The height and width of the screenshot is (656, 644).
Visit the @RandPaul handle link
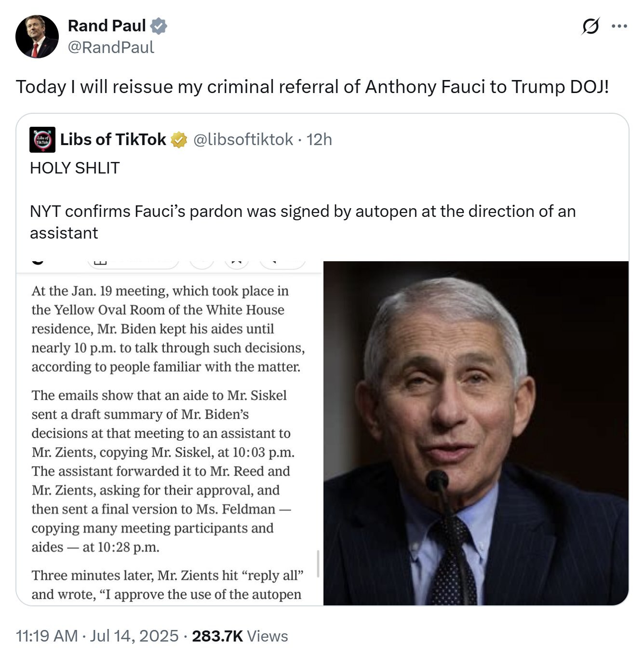pos(111,47)
